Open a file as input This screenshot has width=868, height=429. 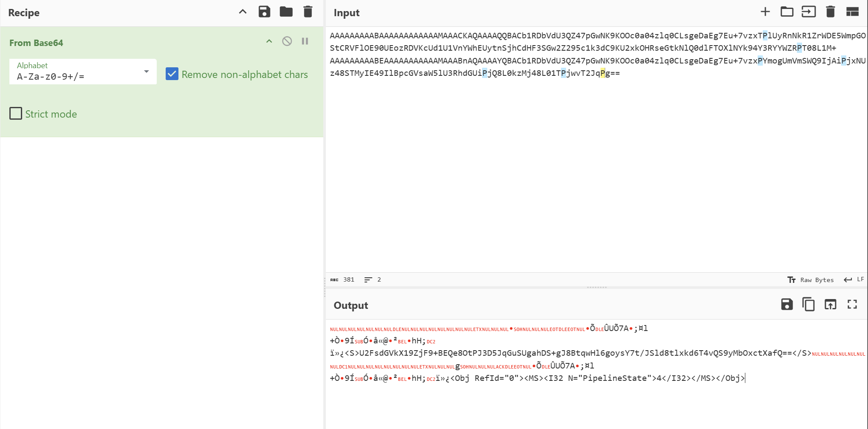(808, 12)
